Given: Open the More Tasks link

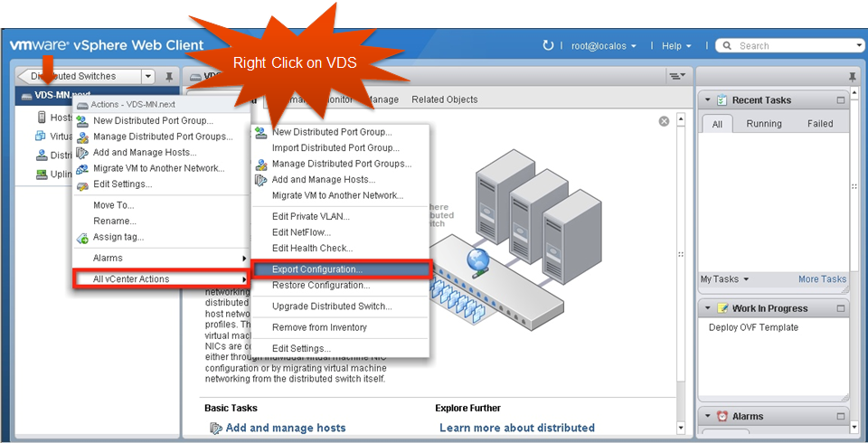Looking at the screenshot, I should pyautogui.click(x=822, y=279).
